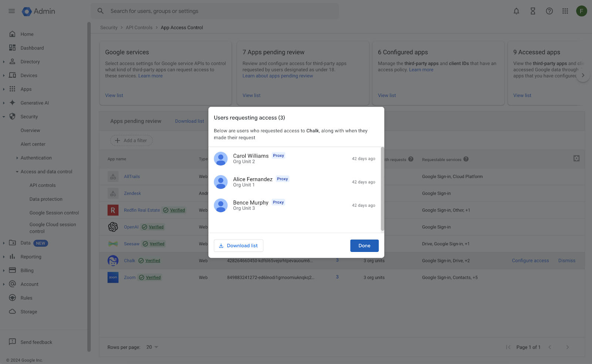Open the main hamburger menu
The image size is (592, 364).
click(x=12, y=11)
